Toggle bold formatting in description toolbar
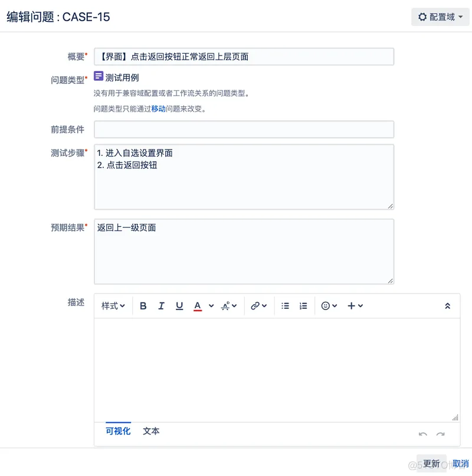472x476 pixels. tap(143, 306)
